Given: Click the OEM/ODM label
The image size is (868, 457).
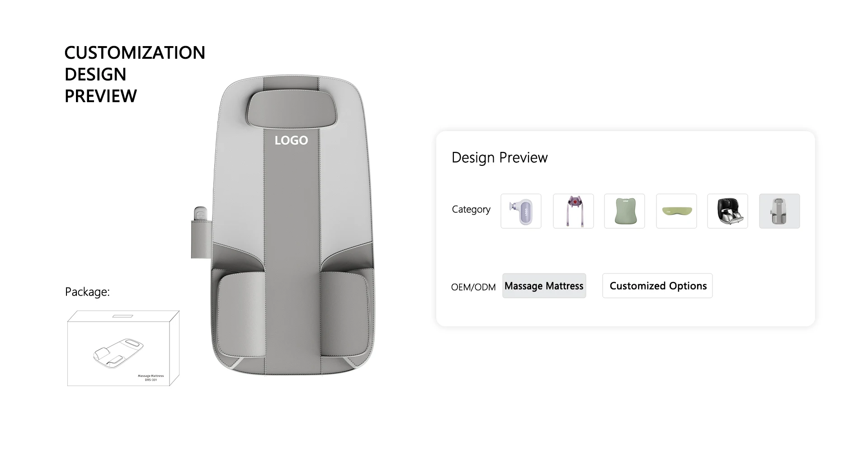Looking at the screenshot, I should 473,287.
